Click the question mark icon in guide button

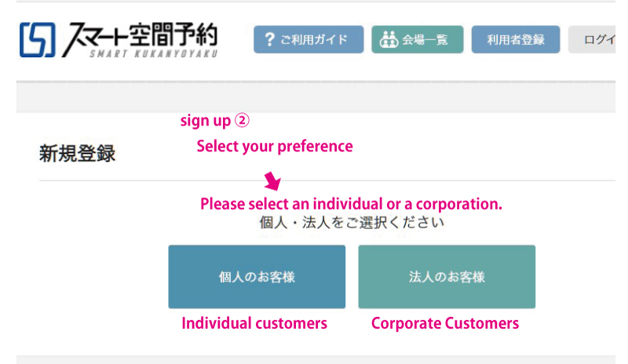click(x=269, y=39)
